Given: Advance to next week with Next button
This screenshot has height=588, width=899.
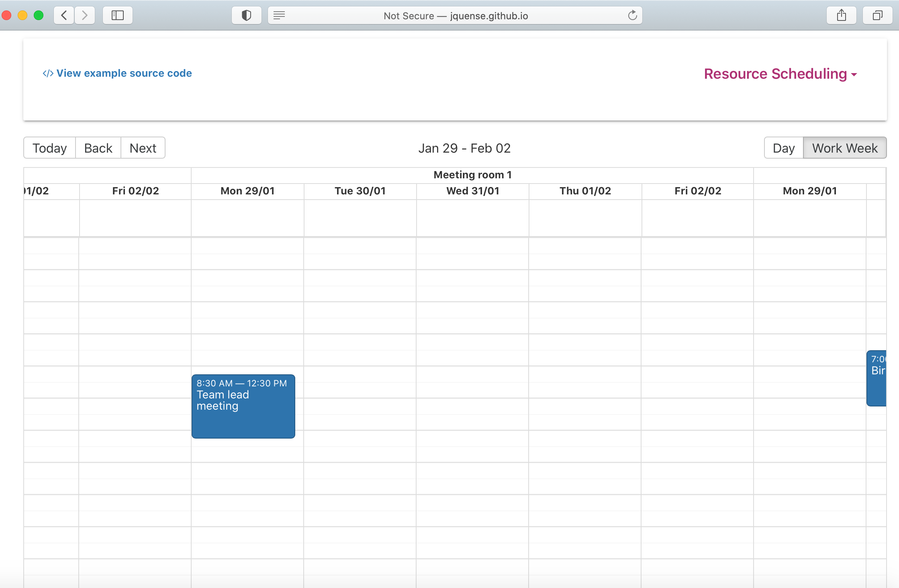Looking at the screenshot, I should click(x=143, y=148).
